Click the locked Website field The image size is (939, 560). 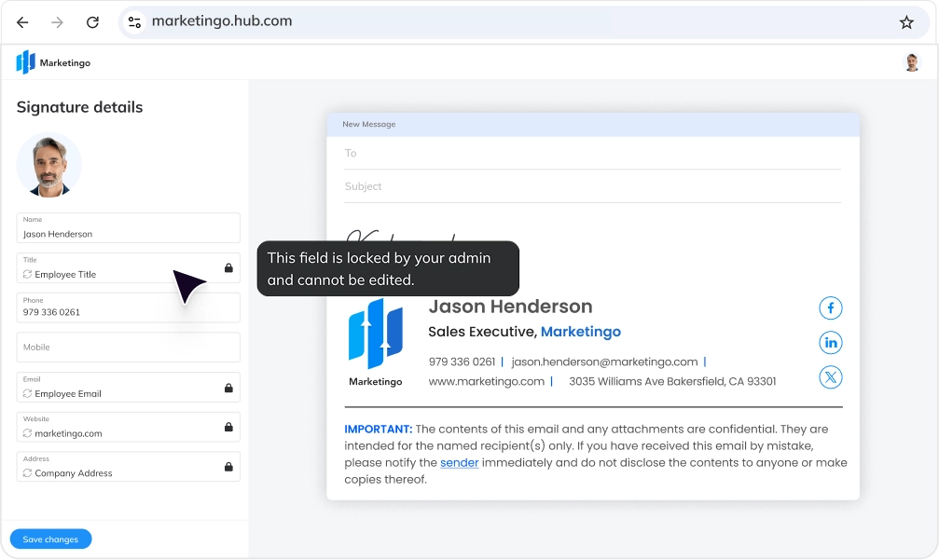tap(128, 427)
